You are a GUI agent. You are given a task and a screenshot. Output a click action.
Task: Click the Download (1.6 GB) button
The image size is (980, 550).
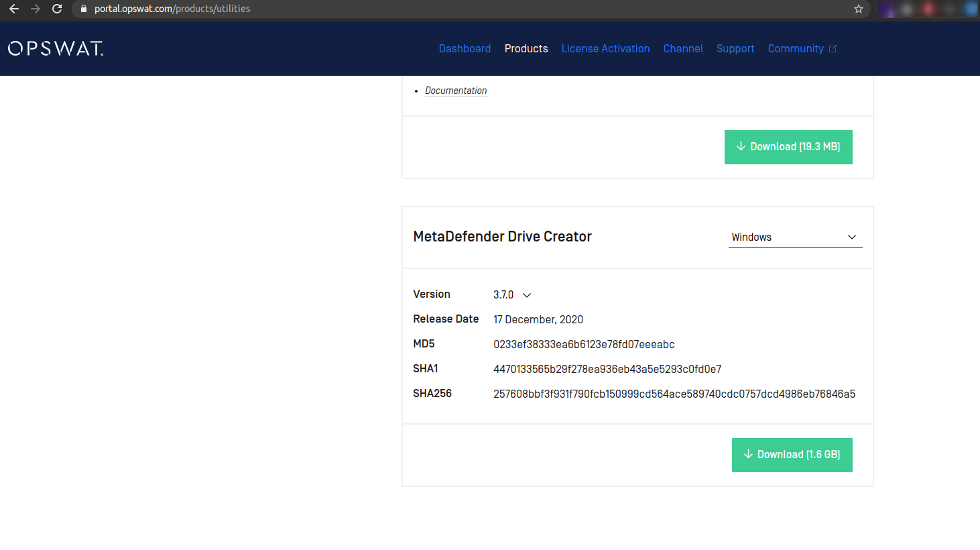[x=792, y=455]
